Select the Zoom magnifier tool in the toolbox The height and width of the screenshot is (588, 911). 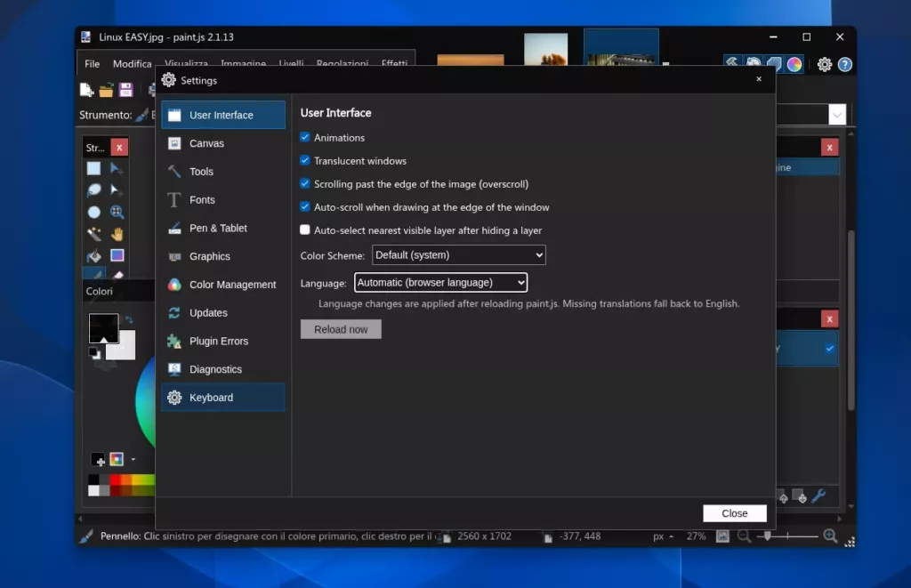point(117,212)
